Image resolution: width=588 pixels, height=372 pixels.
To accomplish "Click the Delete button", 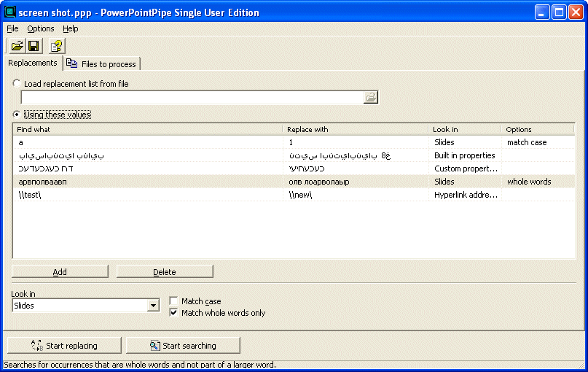I will (x=165, y=272).
